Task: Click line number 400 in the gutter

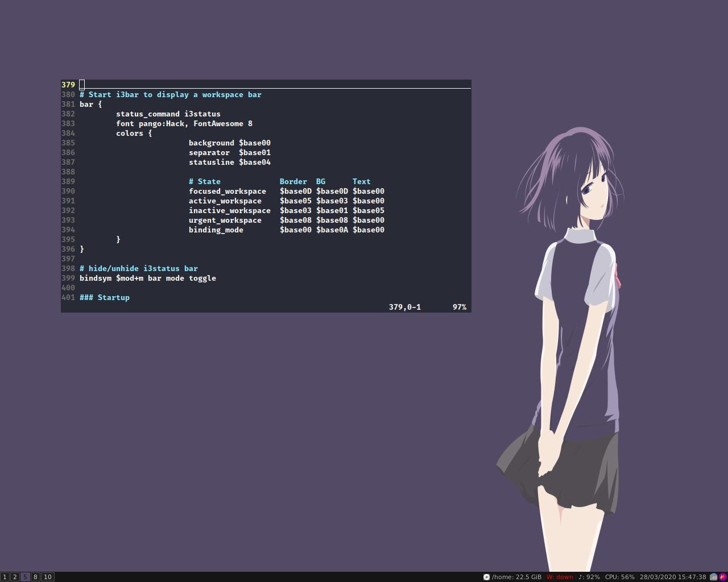Action: click(x=68, y=288)
